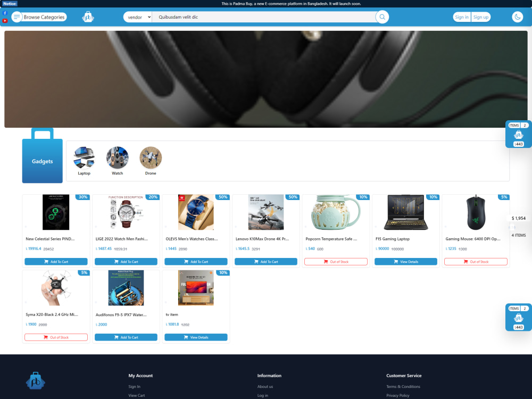
Task: Click the hamburger icon beside Browse Categories
Action: click(16, 17)
